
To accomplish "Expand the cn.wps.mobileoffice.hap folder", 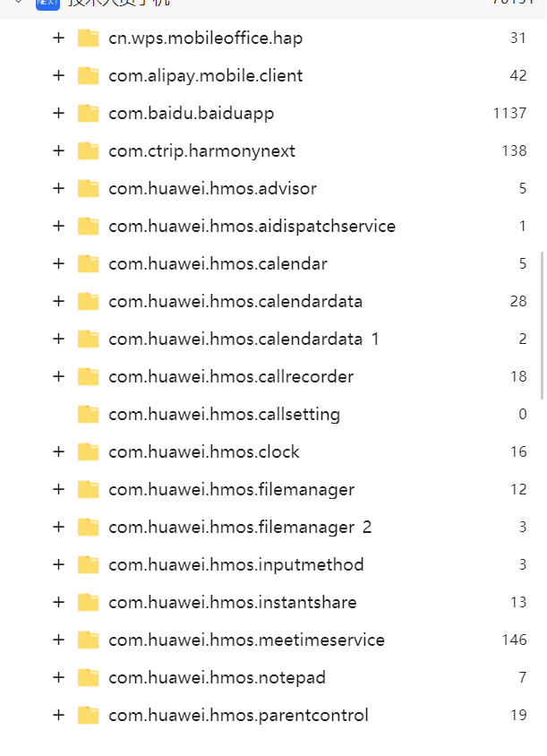I will click(58, 38).
